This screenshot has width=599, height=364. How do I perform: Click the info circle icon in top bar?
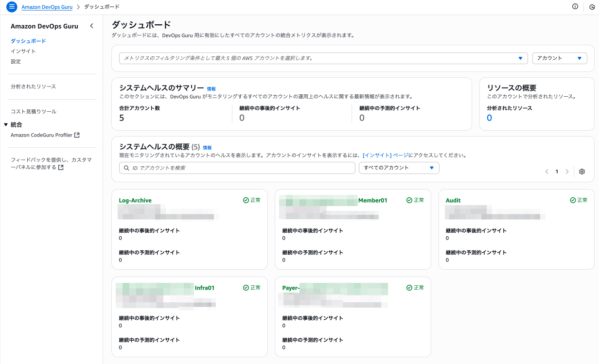coord(575,7)
